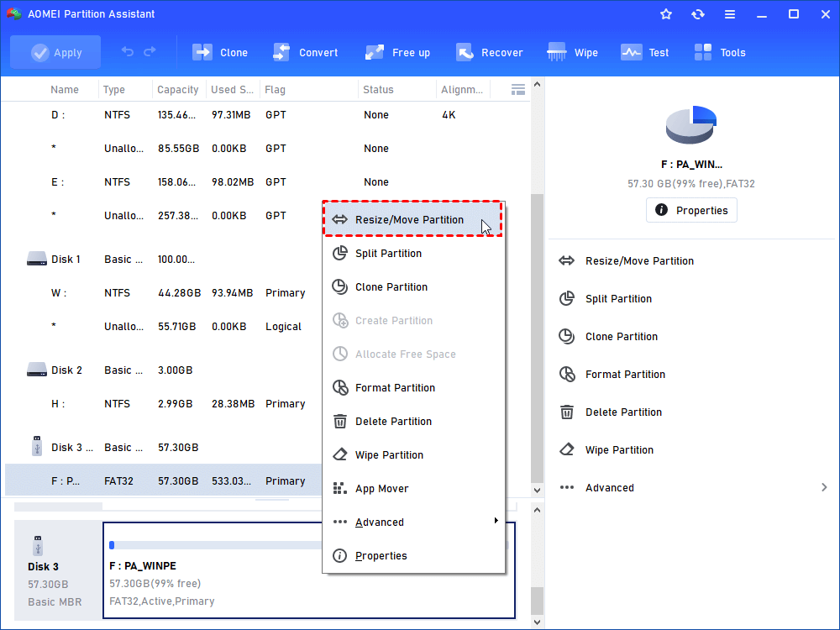This screenshot has width=840, height=630.
Task: Sort by the Flag column header
Action: pyautogui.click(x=275, y=90)
